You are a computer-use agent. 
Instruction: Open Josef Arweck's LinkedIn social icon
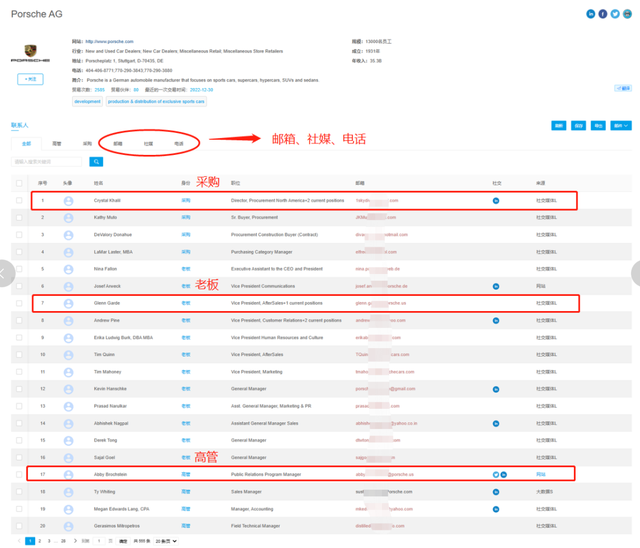(496, 286)
